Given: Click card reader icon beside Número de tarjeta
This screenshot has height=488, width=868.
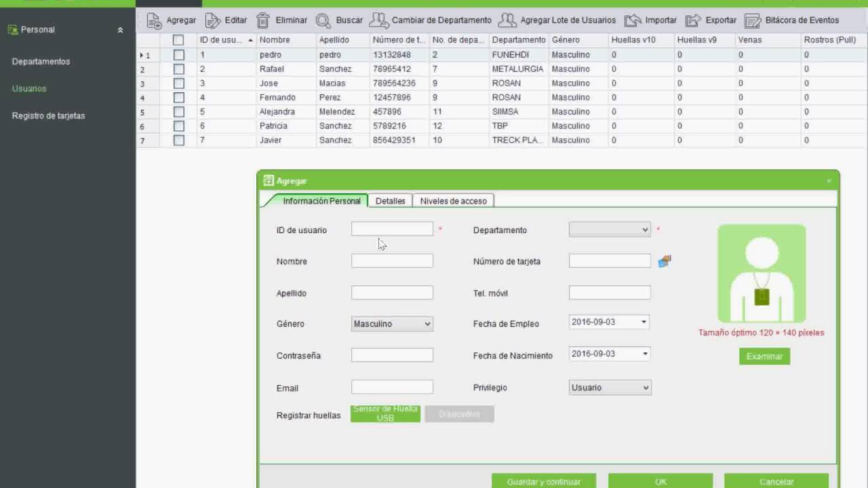Looking at the screenshot, I should [x=665, y=261].
